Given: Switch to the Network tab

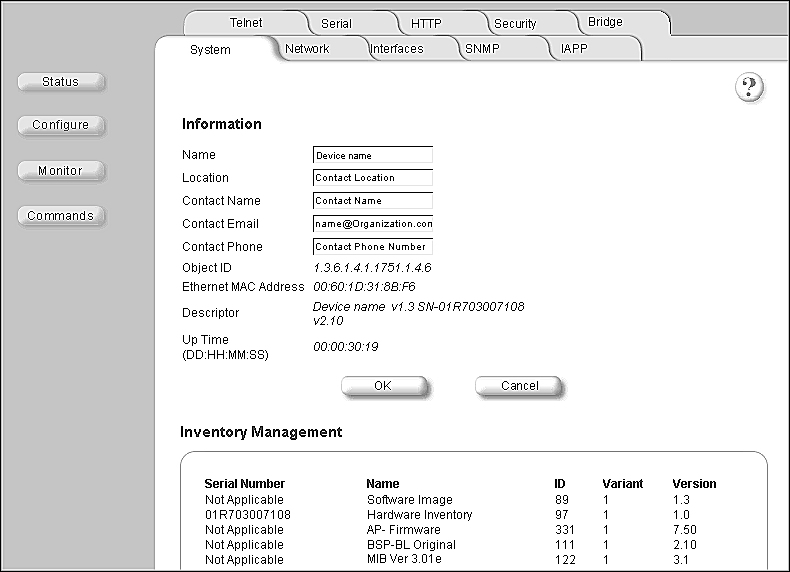Looking at the screenshot, I should 307,49.
